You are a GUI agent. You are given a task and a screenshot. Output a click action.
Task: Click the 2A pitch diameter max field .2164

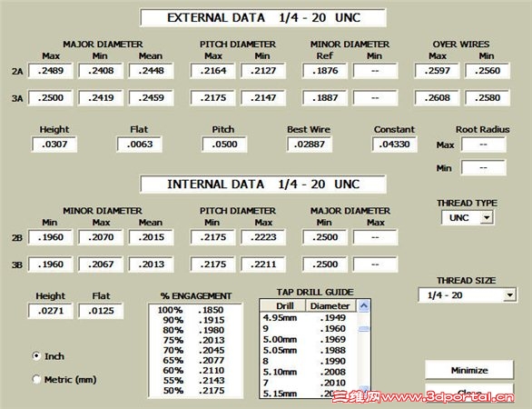[x=212, y=71]
